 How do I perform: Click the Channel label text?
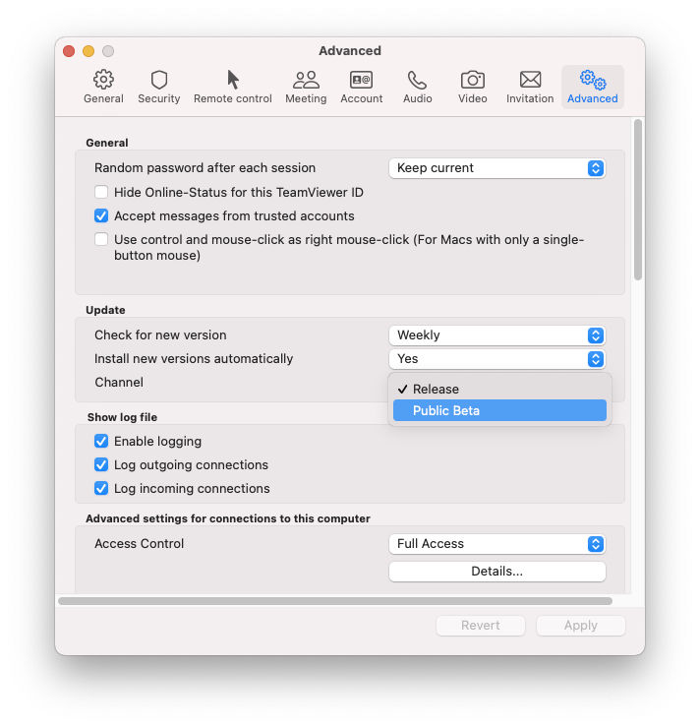click(119, 382)
